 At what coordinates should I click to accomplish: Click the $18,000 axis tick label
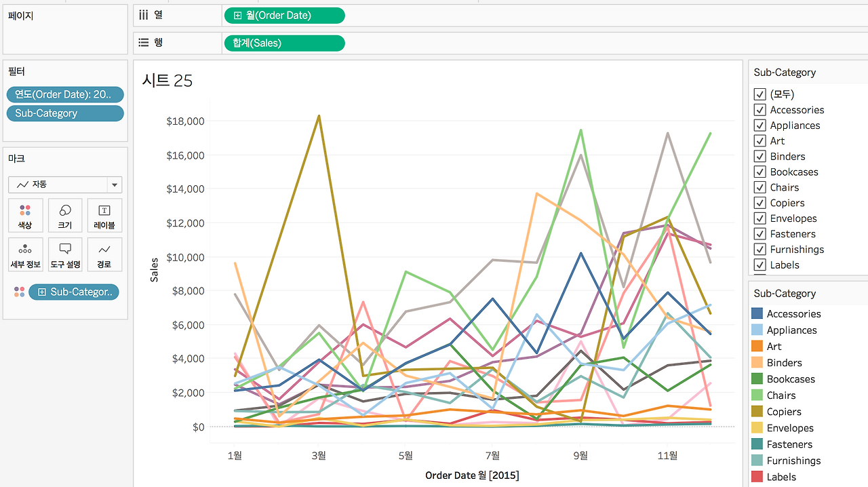(x=185, y=121)
